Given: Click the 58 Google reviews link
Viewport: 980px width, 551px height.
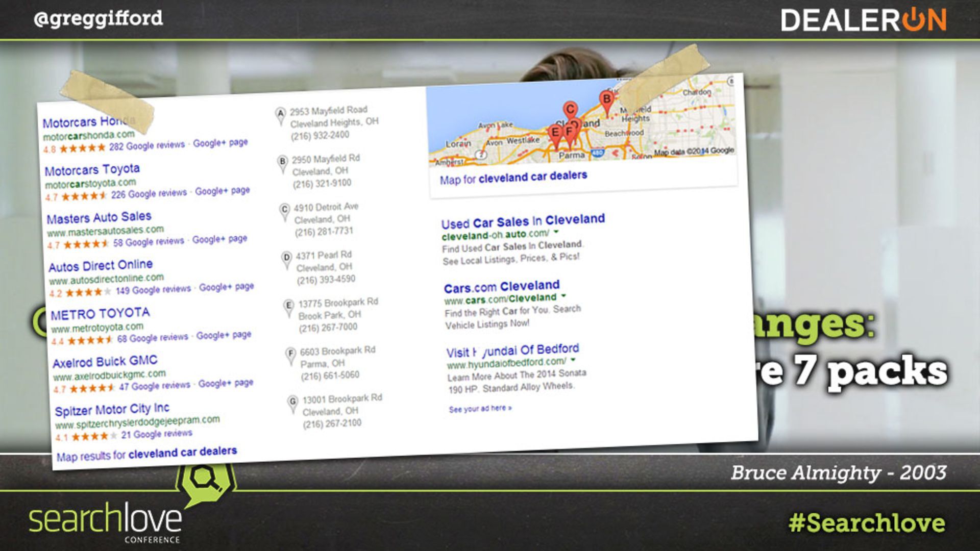Looking at the screenshot, I should pos(149,242).
